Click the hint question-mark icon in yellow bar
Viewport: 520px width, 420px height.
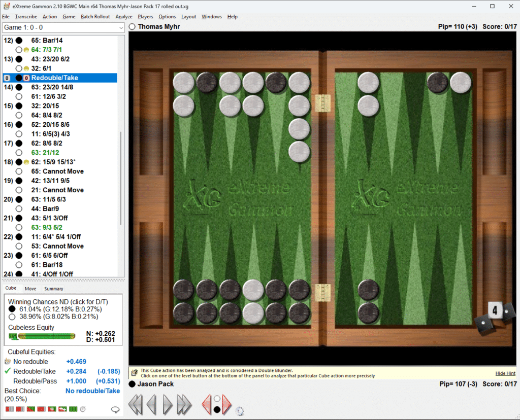(134, 373)
